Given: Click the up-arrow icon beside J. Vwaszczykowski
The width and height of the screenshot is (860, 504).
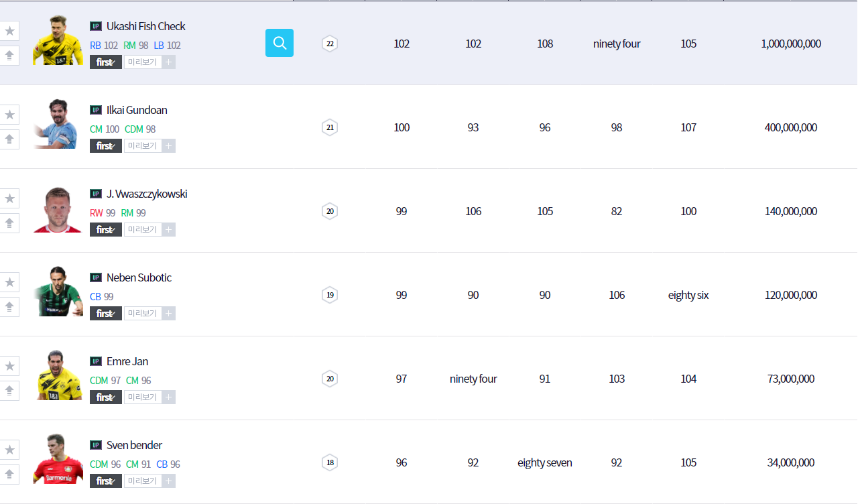Looking at the screenshot, I should tap(9, 223).
